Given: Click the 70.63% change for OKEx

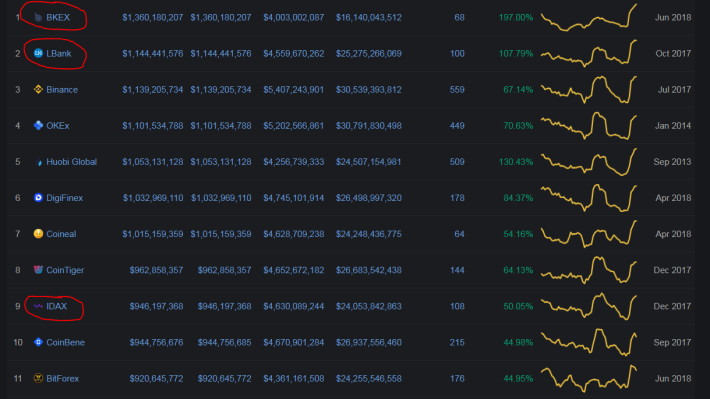Looking at the screenshot, I should pyautogui.click(x=518, y=125).
